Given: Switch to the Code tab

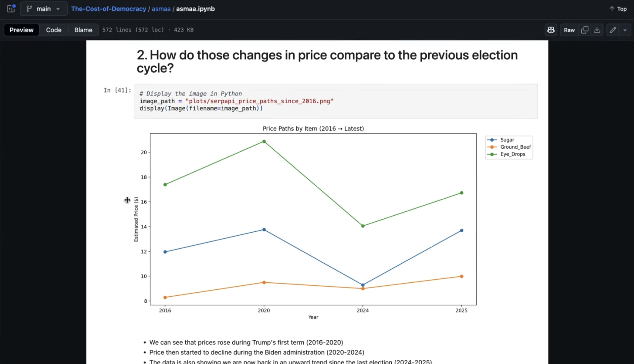Looking at the screenshot, I should [53, 30].
